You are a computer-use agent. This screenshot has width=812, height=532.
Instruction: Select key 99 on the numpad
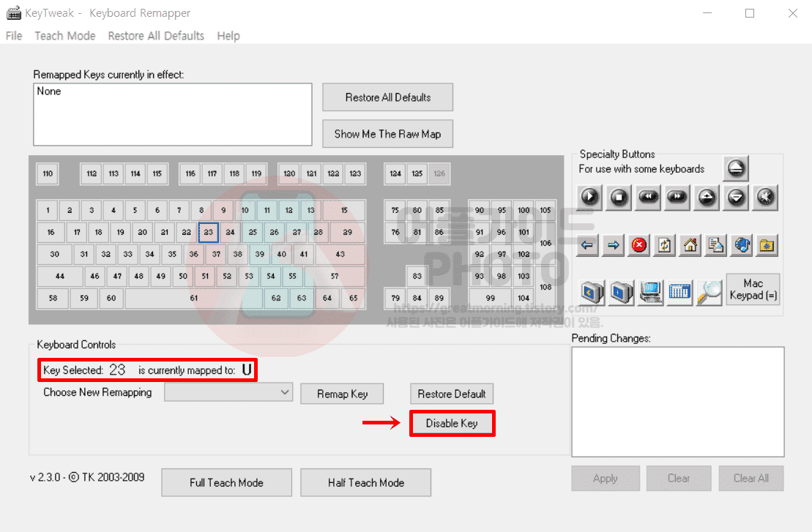491,298
